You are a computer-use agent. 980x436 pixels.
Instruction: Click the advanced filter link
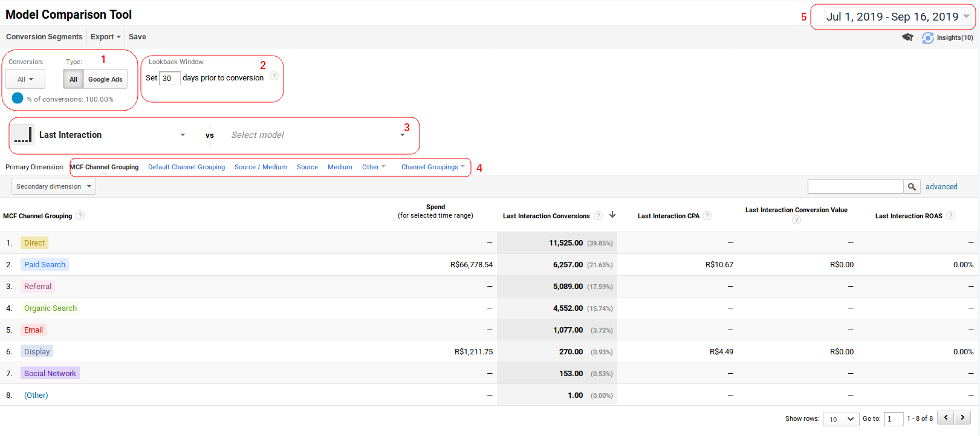(941, 187)
